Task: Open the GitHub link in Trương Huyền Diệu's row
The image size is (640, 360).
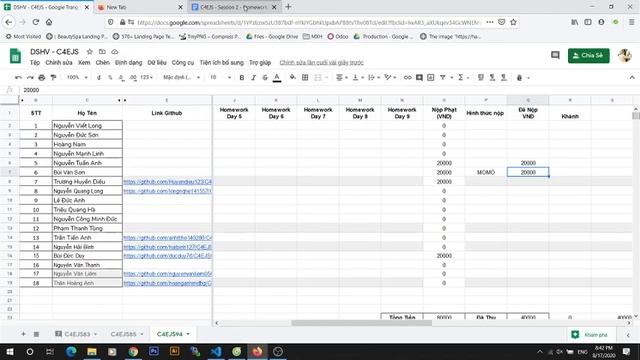Action: (167, 182)
